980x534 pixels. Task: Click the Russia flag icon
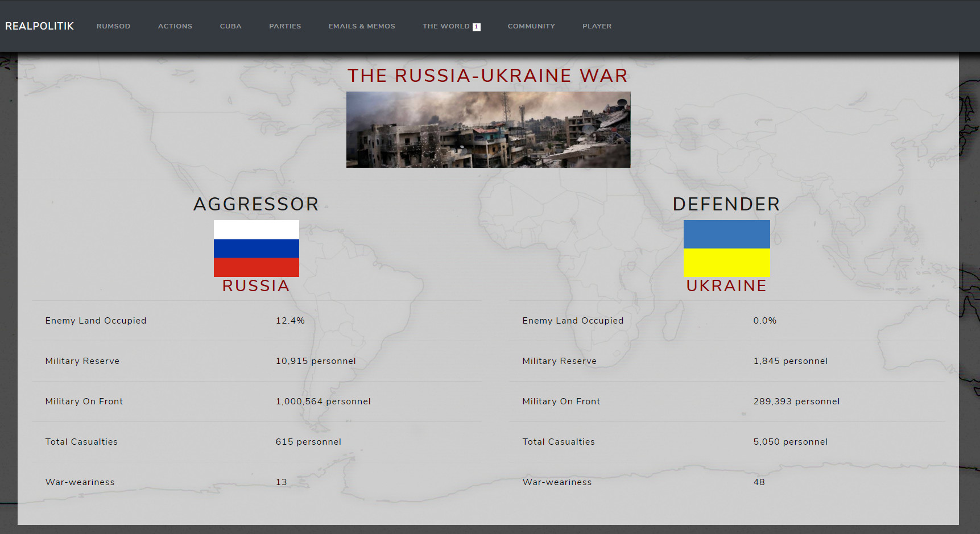click(x=256, y=249)
